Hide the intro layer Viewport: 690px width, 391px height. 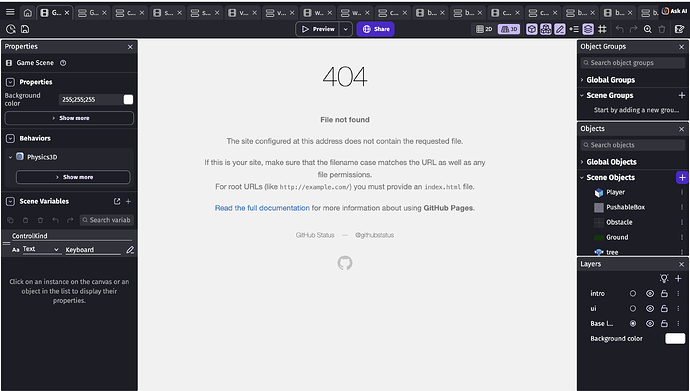[650, 293]
